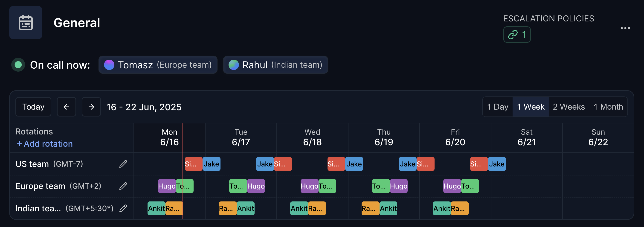Jump to the current date with Today
The width and height of the screenshot is (644, 227).
(x=33, y=107)
